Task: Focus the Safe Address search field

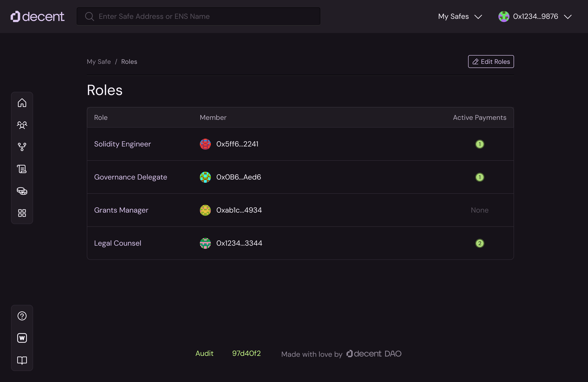Action: pos(198,16)
